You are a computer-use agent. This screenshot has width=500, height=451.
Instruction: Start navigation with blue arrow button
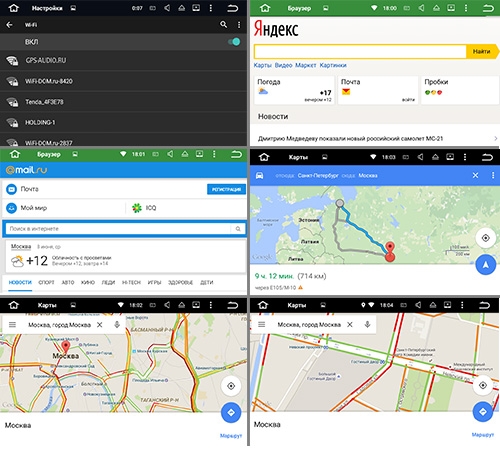click(486, 265)
